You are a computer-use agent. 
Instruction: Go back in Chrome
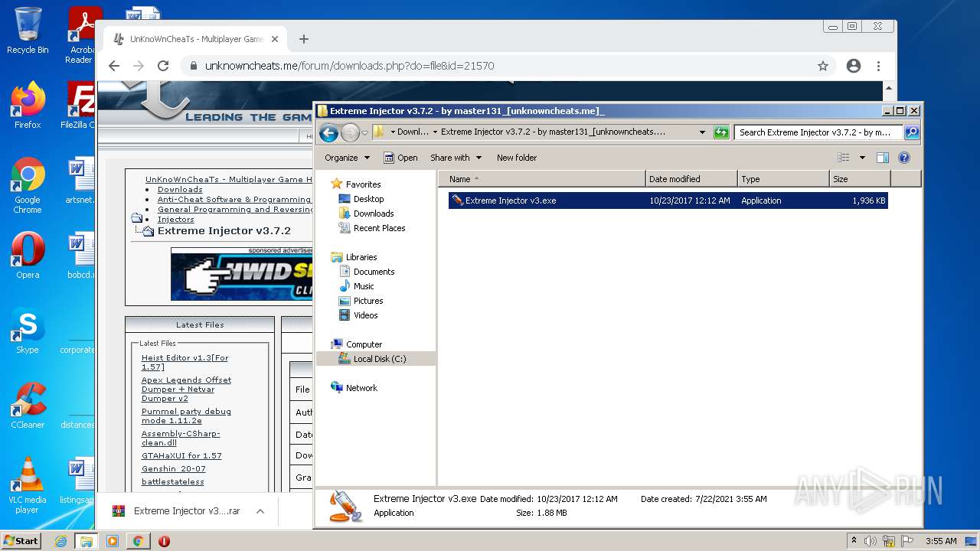pos(114,66)
